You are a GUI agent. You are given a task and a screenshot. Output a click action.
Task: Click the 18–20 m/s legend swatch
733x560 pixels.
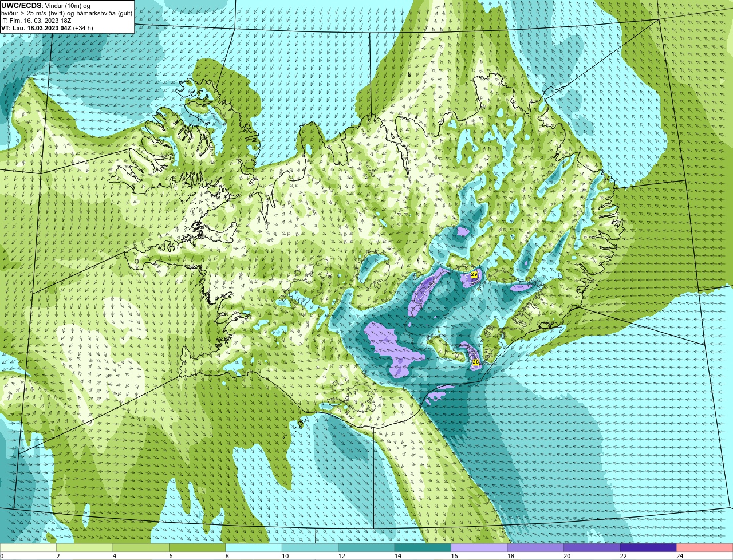(535, 548)
